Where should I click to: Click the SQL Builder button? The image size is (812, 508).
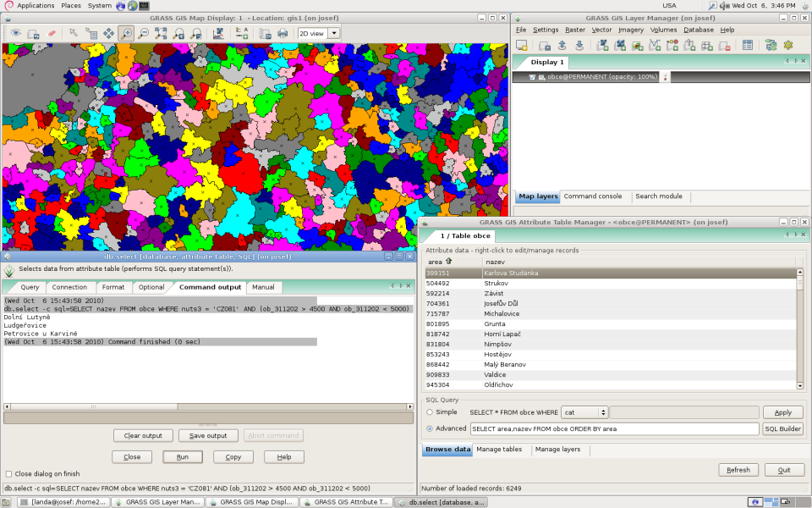click(783, 428)
